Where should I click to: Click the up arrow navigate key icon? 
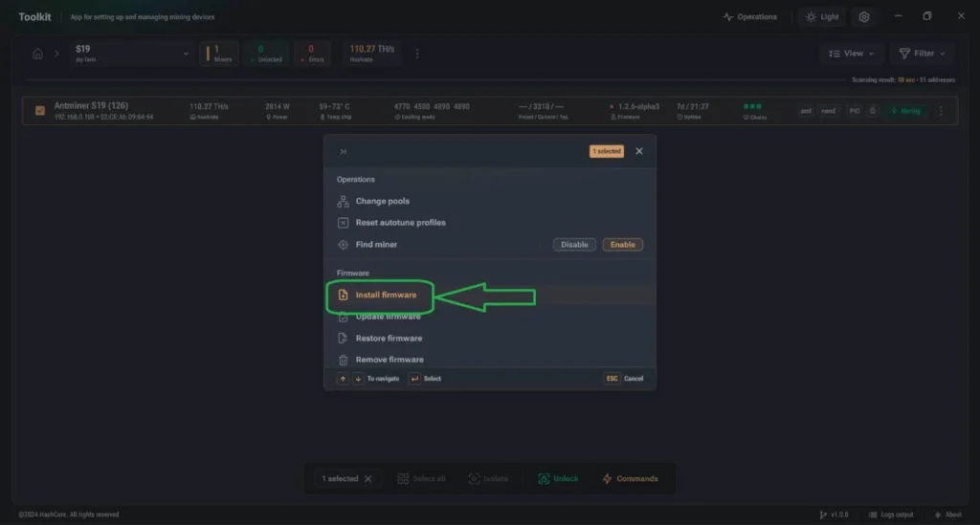coord(343,379)
